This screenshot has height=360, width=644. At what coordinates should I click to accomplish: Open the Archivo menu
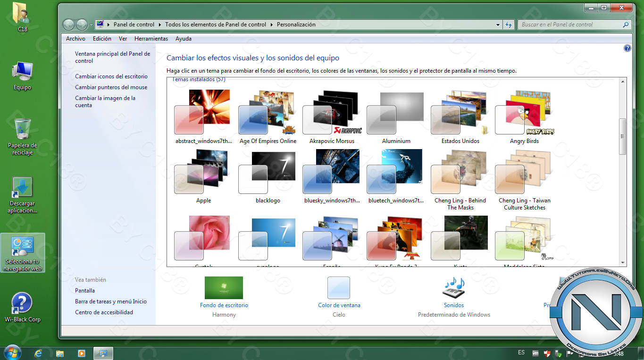click(75, 39)
